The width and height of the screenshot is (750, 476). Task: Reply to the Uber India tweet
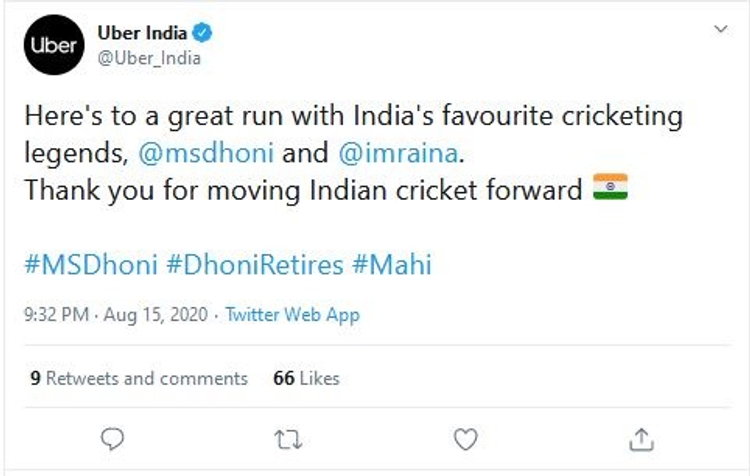114,438
